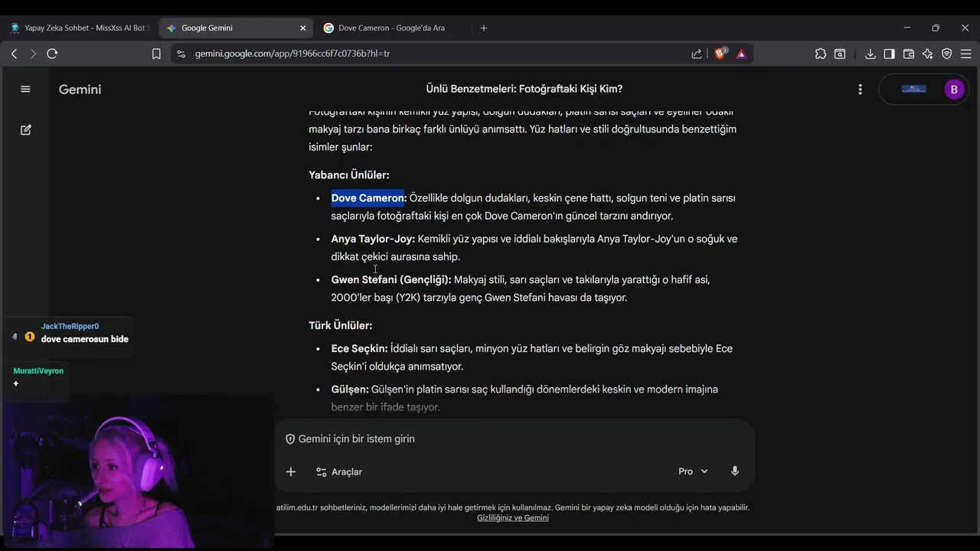Go forward to next page
Image resolution: width=980 pixels, height=551 pixels.
click(33, 54)
